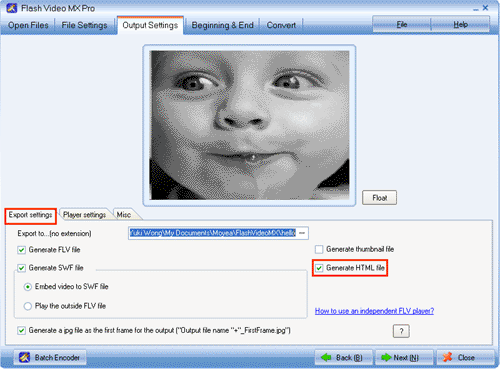This screenshot has width=500, height=369.
Task: Open the File menu
Action: (x=402, y=24)
